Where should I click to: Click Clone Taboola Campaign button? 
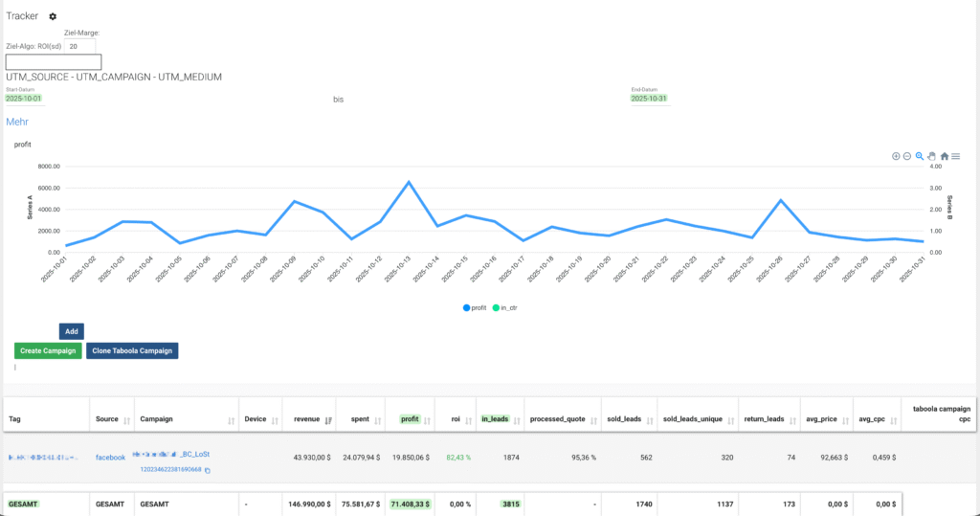point(132,350)
